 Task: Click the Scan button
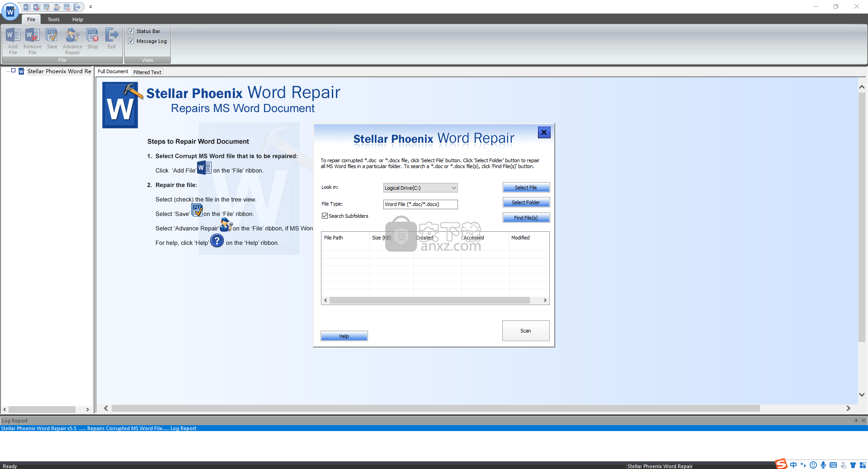(x=526, y=331)
